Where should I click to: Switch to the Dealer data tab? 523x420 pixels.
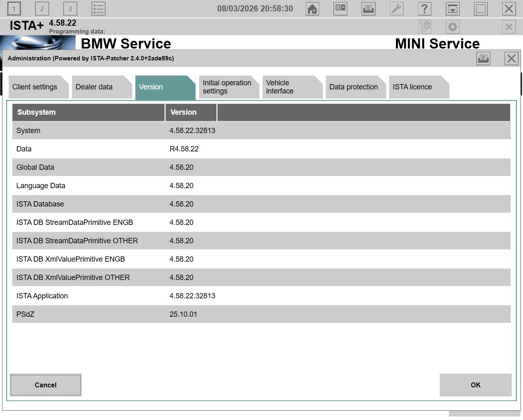click(x=98, y=87)
